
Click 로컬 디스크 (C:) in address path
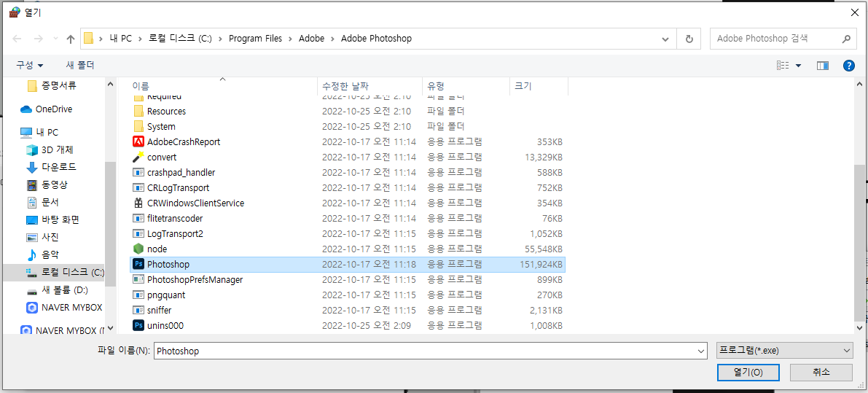(181, 39)
